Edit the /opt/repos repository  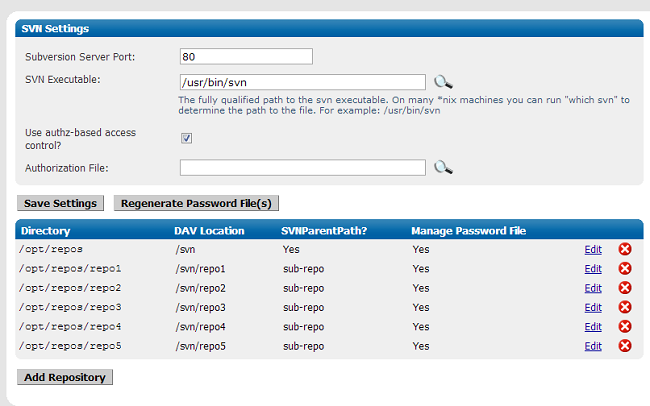pyautogui.click(x=593, y=250)
